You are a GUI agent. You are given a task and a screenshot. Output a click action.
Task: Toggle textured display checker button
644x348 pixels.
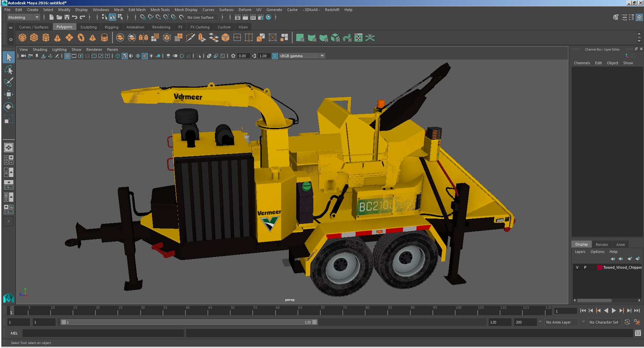point(145,56)
